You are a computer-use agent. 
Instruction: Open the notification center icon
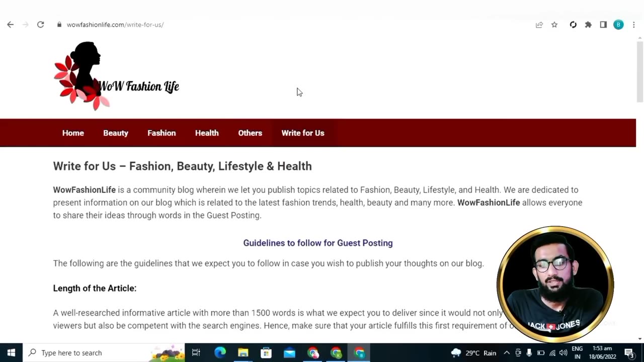[629, 353]
